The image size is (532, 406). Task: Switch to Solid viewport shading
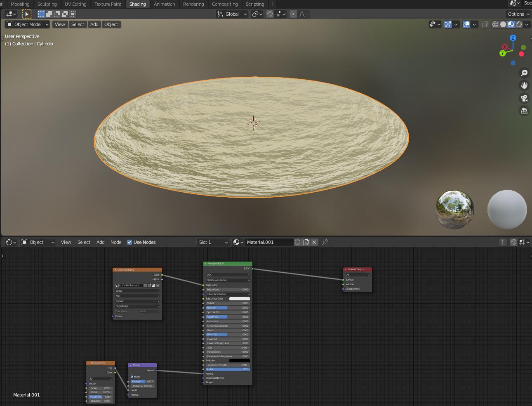(503, 24)
